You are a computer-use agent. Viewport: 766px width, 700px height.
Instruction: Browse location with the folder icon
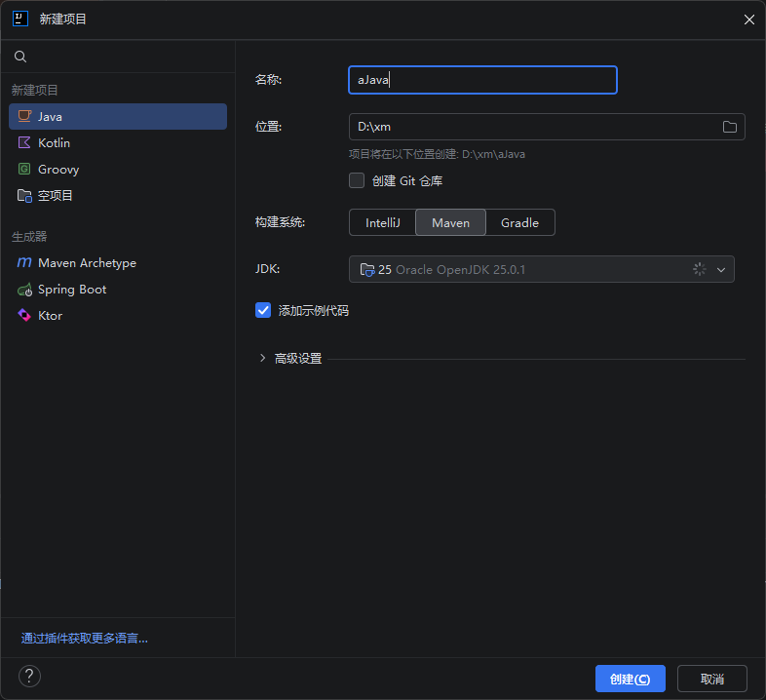click(x=729, y=127)
